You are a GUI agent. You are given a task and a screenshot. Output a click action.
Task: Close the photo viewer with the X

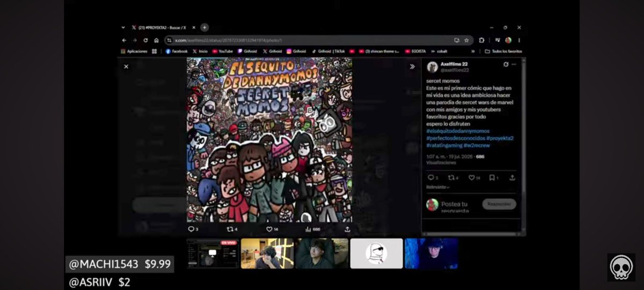(126, 67)
